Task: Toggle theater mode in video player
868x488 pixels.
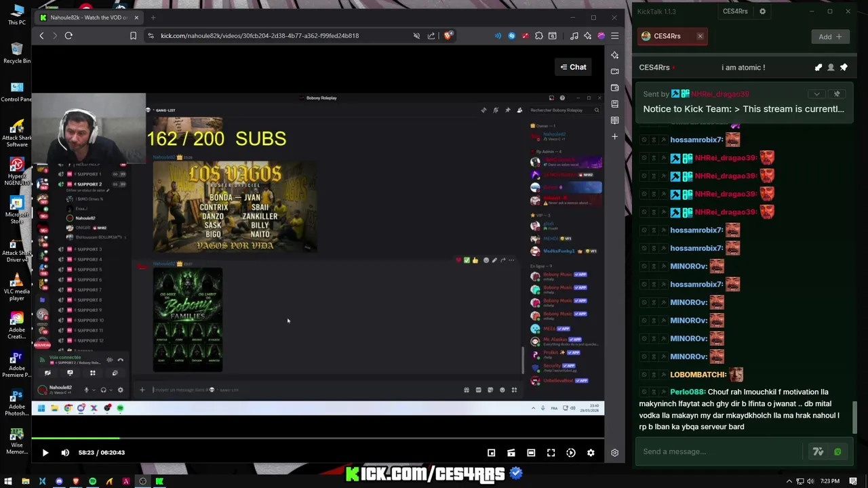Action: [x=531, y=453]
